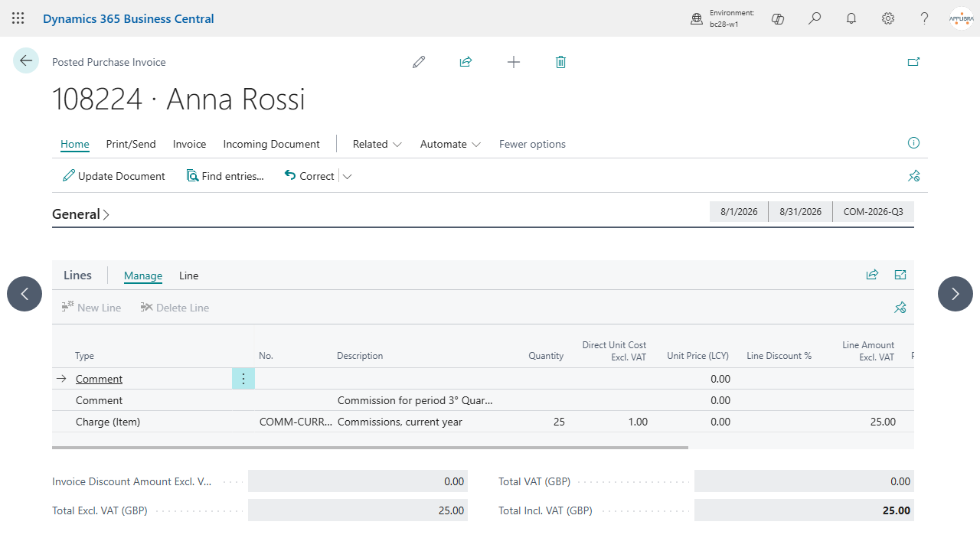Show the row menu for the first Comment line
Image resolution: width=980 pixels, height=551 pixels.
pyautogui.click(x=243, y=379)
